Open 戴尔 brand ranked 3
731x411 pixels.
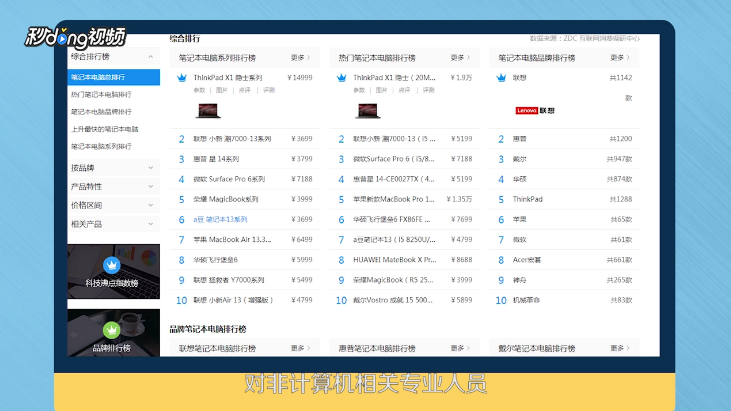(x=520, y=159)
